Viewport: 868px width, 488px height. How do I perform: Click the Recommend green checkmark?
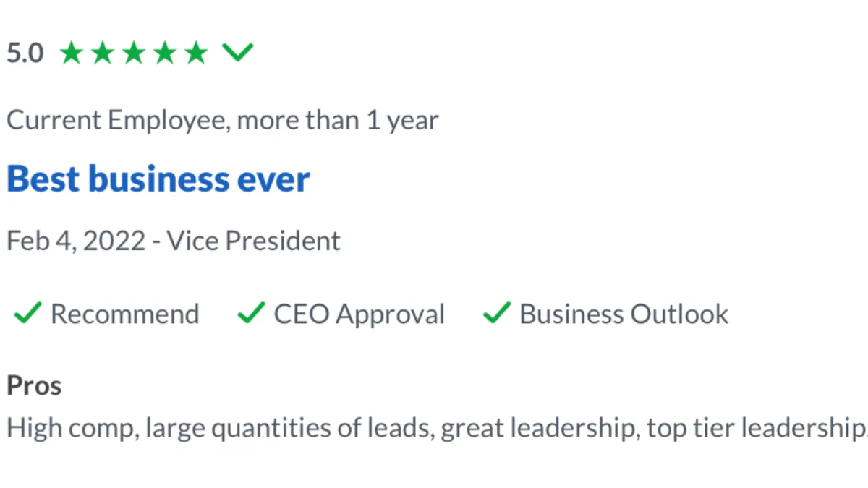coord(27,314)
